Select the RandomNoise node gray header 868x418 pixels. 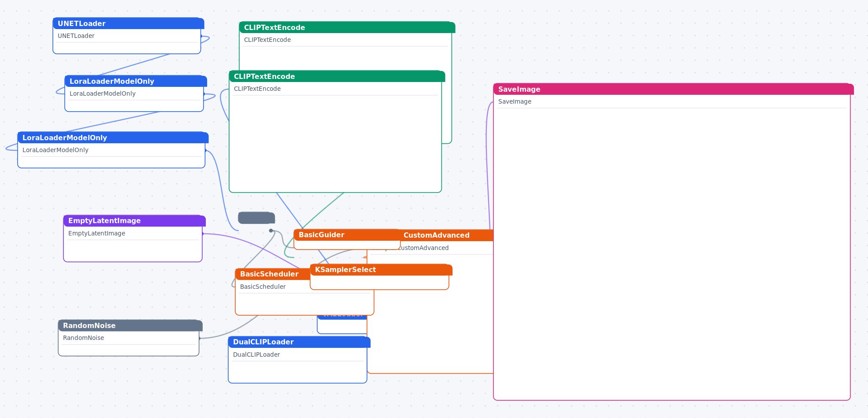point(130,325)
